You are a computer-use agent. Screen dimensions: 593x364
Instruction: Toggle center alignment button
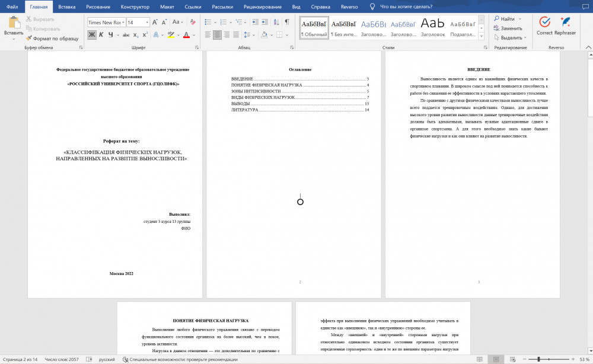pyautogui.click(x=217, y=35)
